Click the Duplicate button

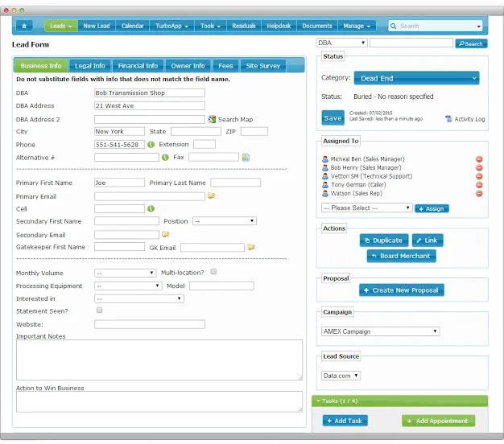click(384, 240)
